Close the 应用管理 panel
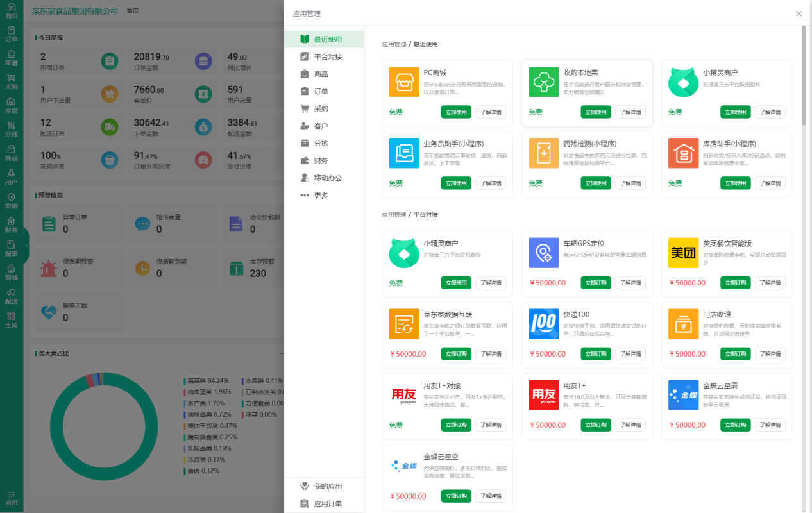 coord(799,13)
